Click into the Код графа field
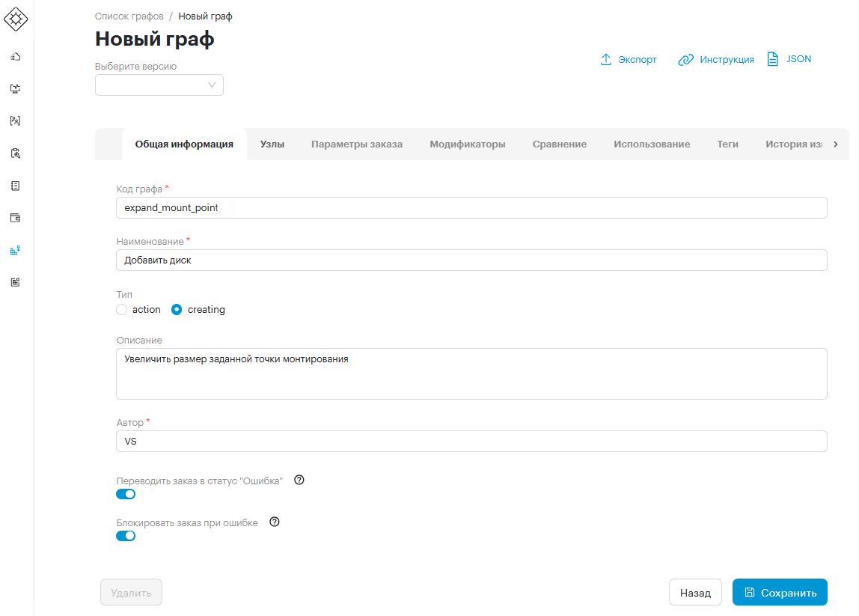859x616 pixels. point(471,208)
